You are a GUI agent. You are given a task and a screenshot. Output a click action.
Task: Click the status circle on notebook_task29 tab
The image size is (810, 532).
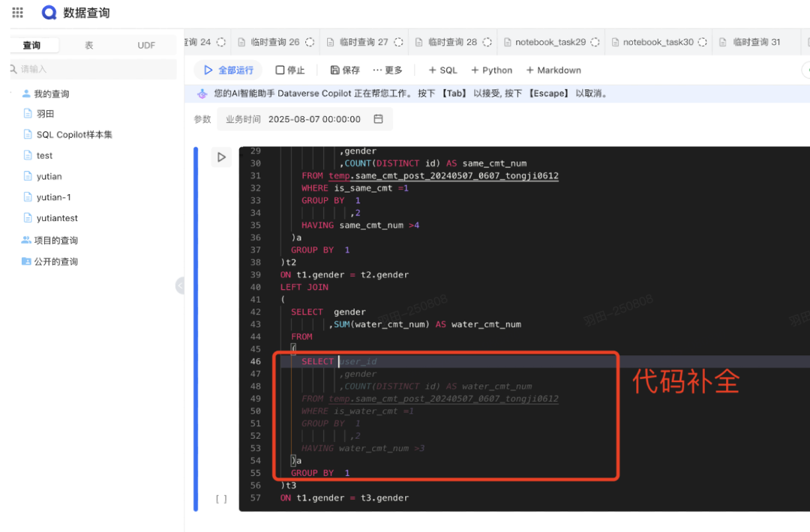pyautogui.click(x=595, y=42)
